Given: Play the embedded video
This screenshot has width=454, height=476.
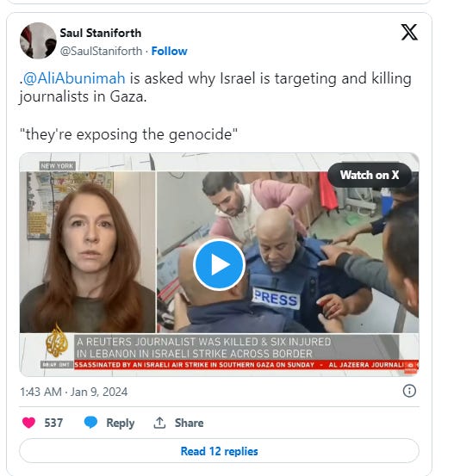Looking at the screenshot, I should 219,264.
